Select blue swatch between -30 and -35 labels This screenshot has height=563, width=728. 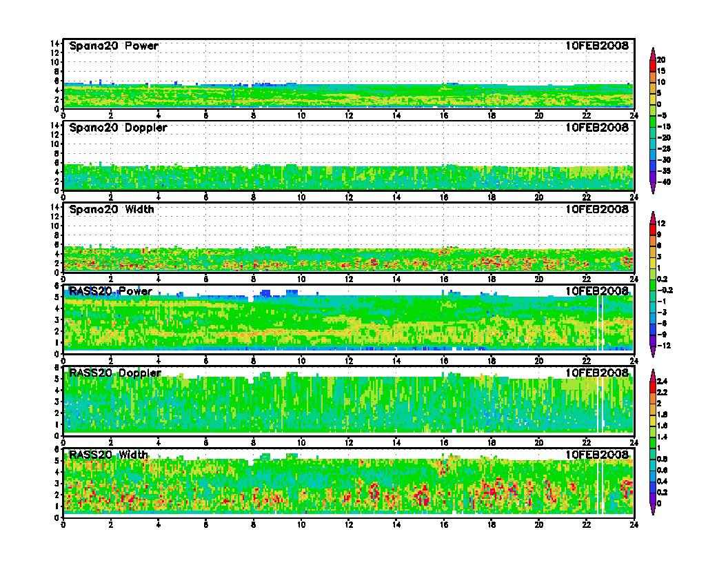[x=653, y=166]
